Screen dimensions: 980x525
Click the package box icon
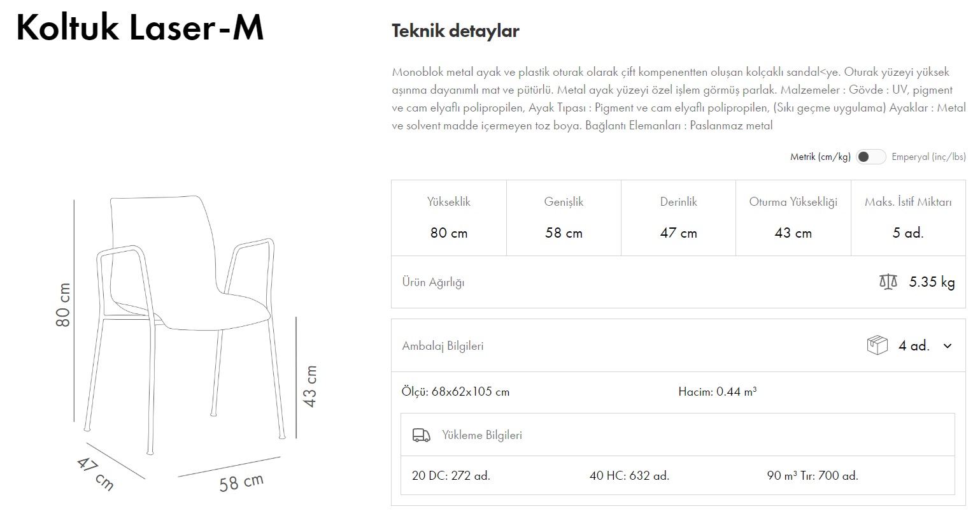click(877, 345)
